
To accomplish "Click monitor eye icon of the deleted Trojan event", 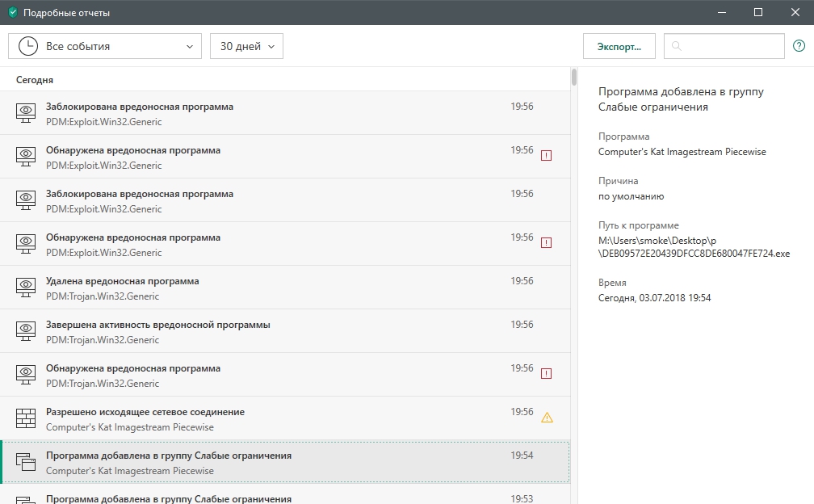I will (27, 288).
